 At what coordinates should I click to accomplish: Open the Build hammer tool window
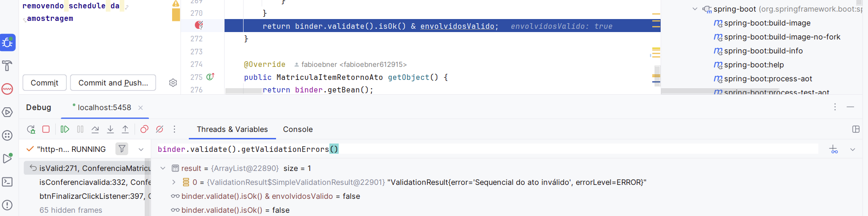(7, 65)
